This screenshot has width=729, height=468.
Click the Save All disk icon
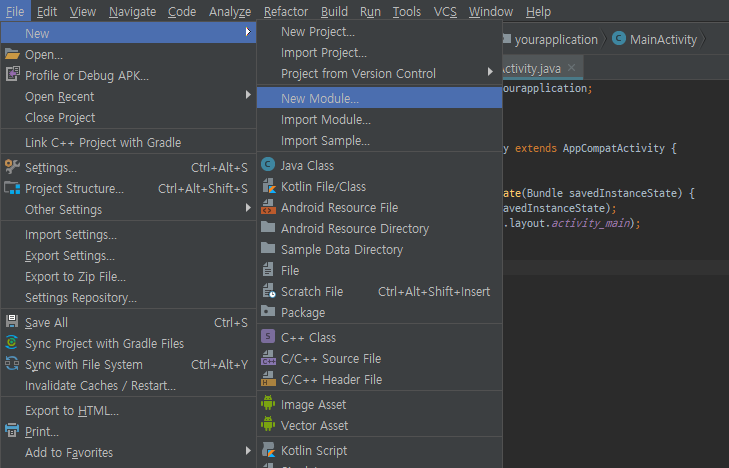tap(12, 322)
